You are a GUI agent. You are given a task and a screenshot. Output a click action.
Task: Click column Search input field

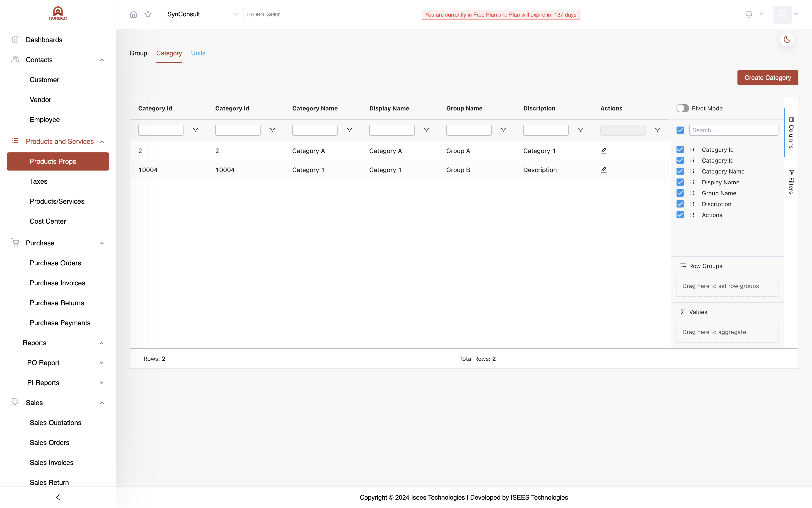(x=733, y=130)
